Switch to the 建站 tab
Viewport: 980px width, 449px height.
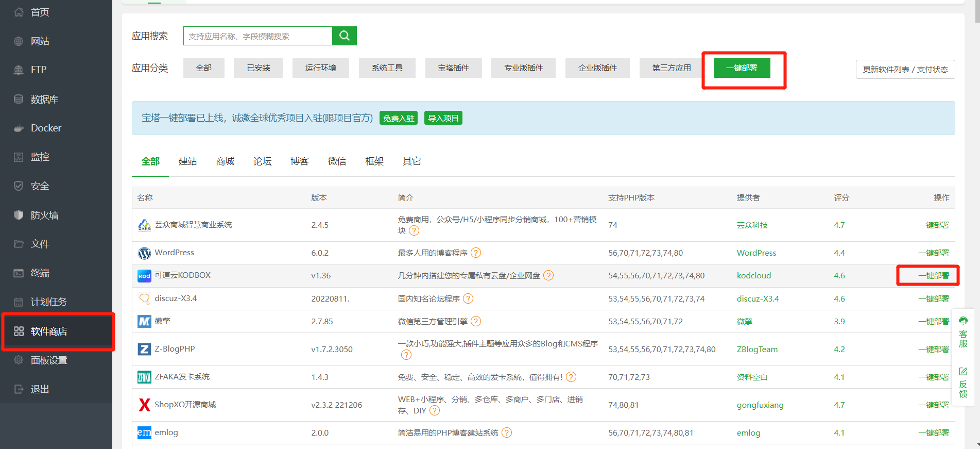point(187,161)
